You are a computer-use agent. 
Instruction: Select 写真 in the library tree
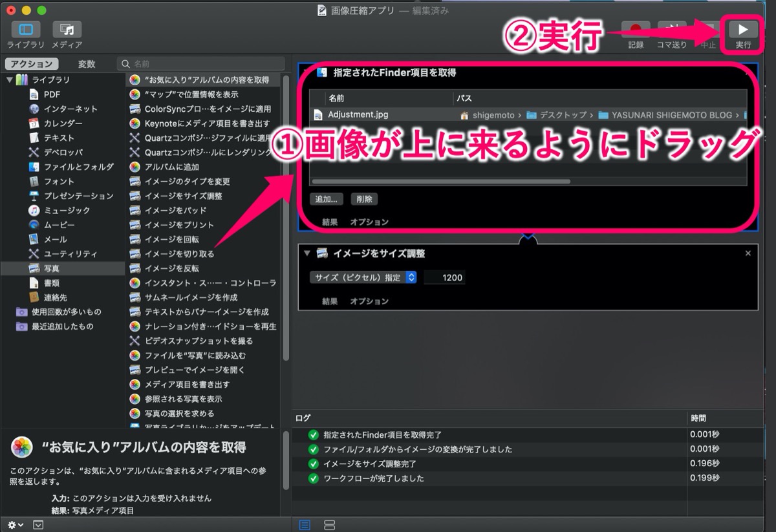(62, 268)
